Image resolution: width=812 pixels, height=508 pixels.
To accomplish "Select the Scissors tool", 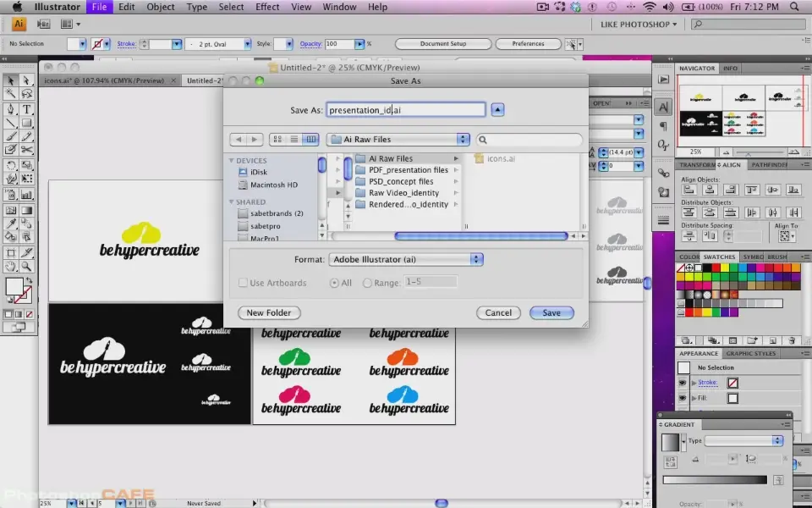I will (x=26, y=150).
